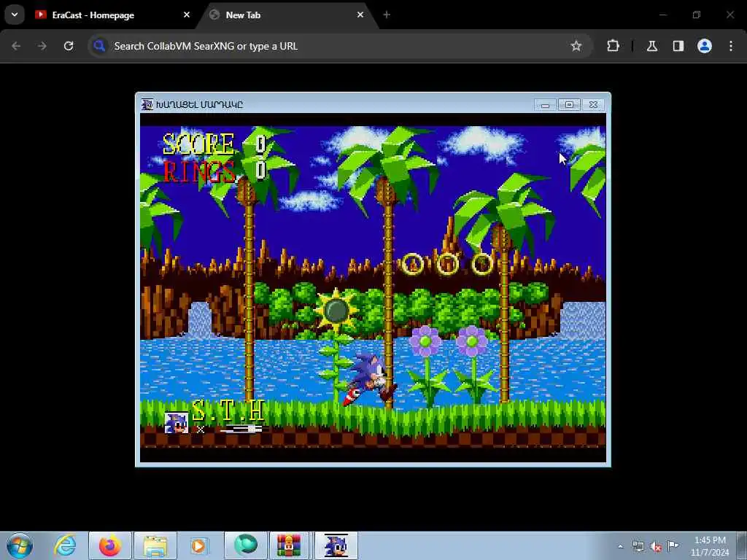Viewport: 747px width, 560px height.
Task: Bookmark this page with the star icon
Action: 576,46
